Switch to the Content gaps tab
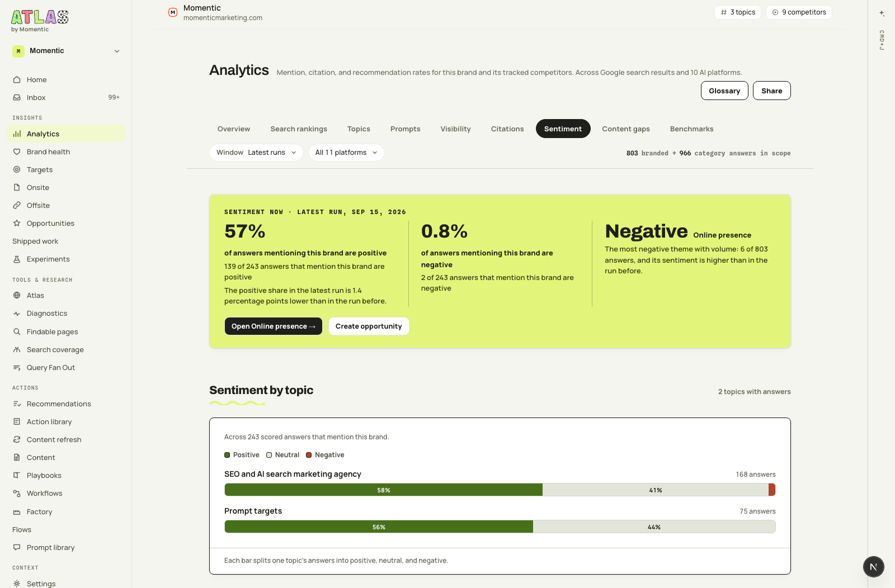This screenshot has height=588, width=895. [626, 129]
